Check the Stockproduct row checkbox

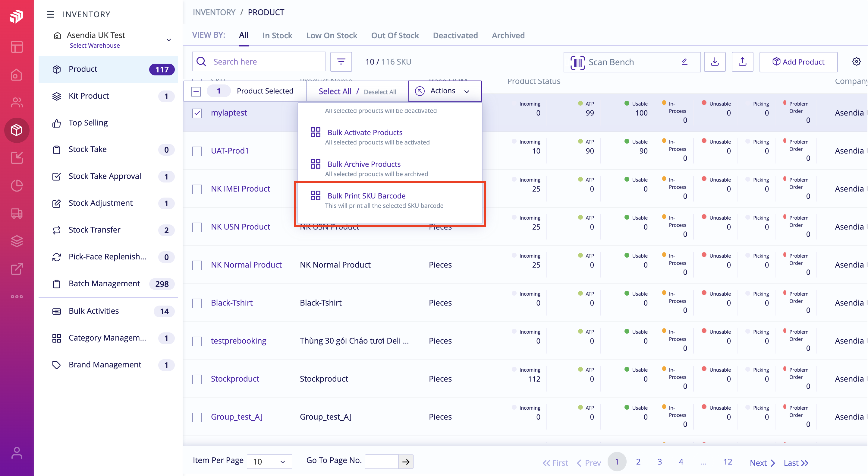coord(197,379)
